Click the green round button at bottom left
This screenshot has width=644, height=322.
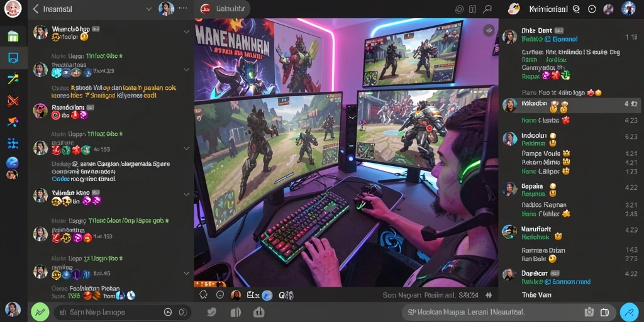click(x=40, y=312)
